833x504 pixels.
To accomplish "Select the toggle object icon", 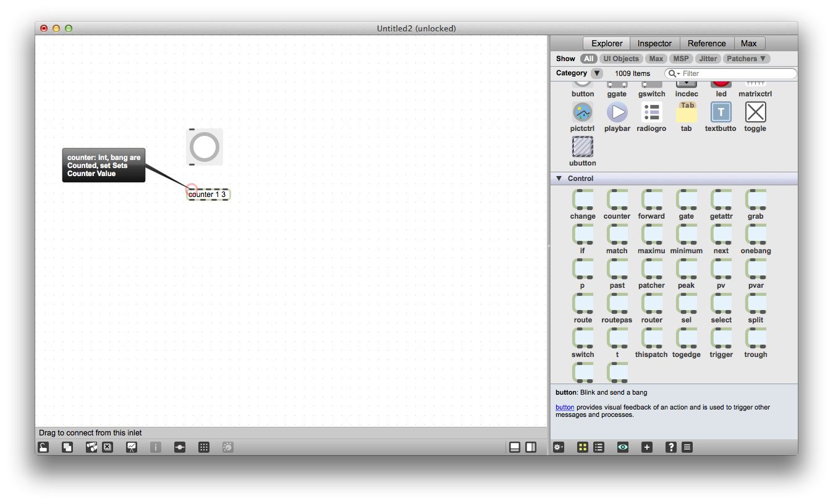I will [x=755, y=112].
